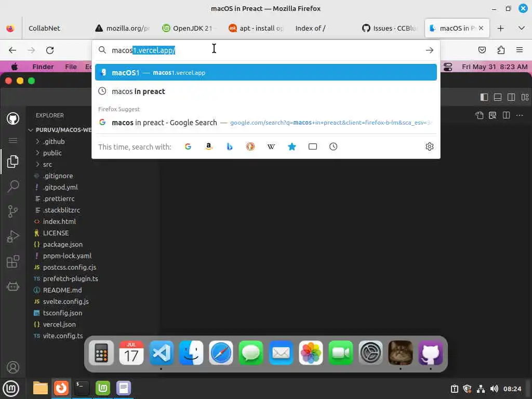Toggle bottom panel layout icon in VS Code
Screen dimensions: 532x399
click(x=498, y=97)
